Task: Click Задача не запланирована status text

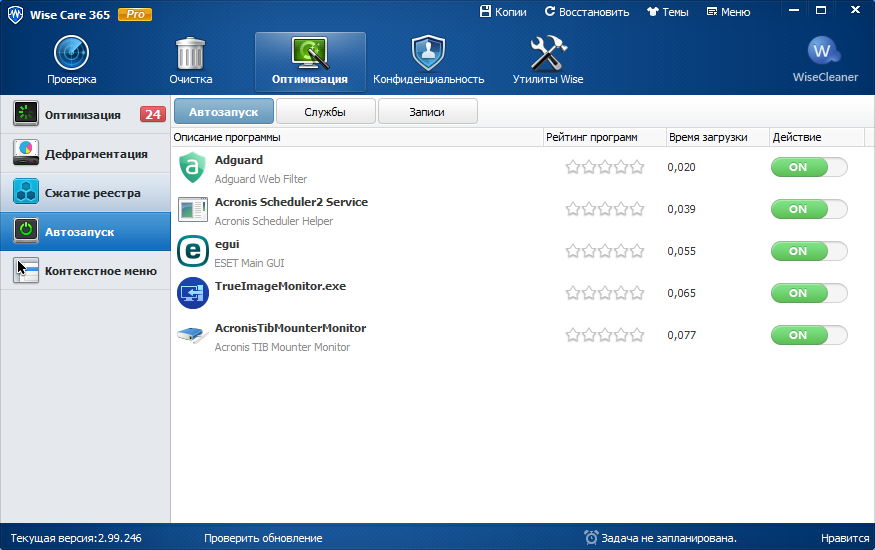Action: pyautogui.click(x=669, y=538)
